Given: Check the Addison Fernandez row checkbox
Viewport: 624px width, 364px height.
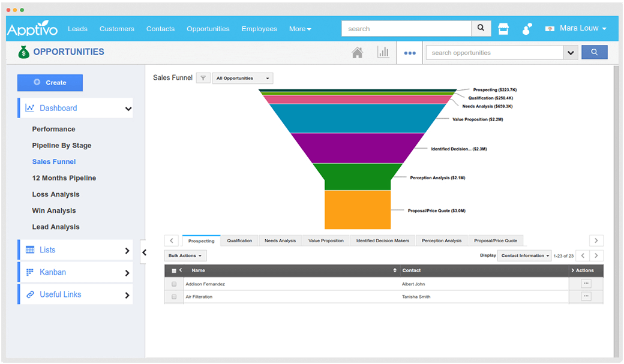Looking at the screenshot, I should [x=173, y=284].
